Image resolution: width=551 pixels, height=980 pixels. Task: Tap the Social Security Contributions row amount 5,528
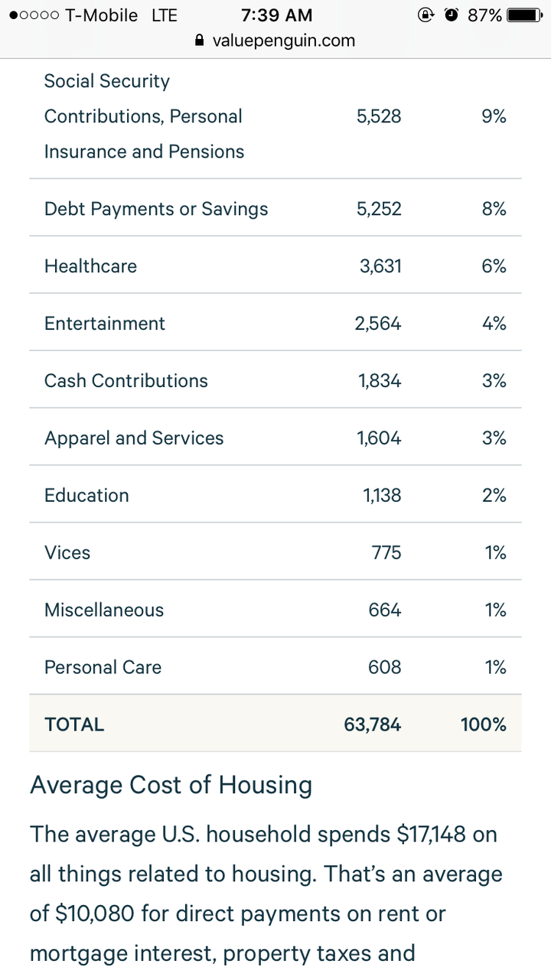pos(379,116)
